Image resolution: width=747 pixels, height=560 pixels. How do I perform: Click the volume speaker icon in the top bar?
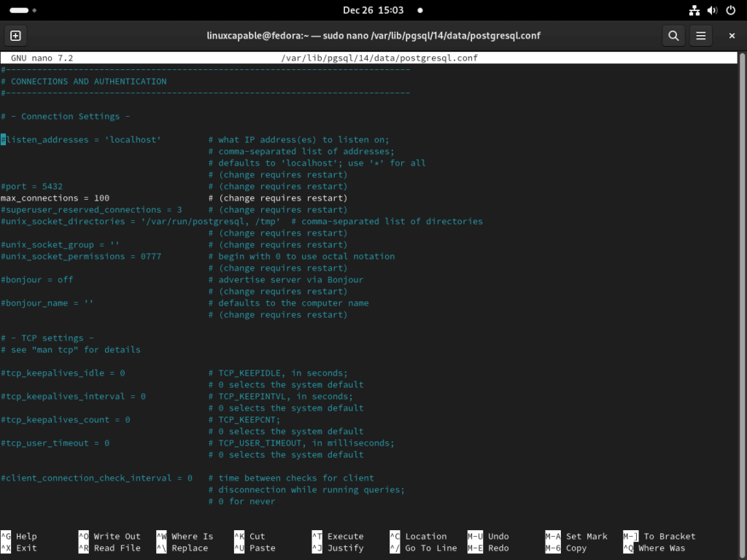click(713, 10)
